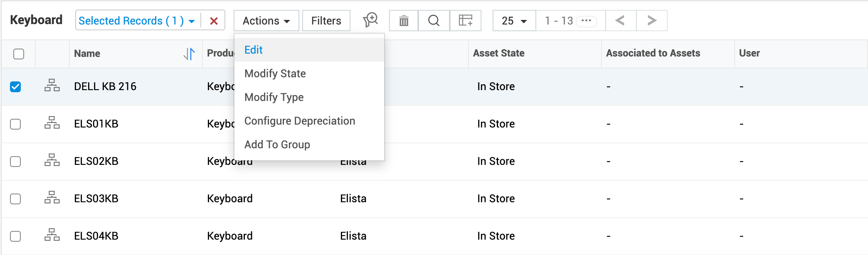
Task: Click the trash delete icon in toolbar
Action: tap(403, 21)
